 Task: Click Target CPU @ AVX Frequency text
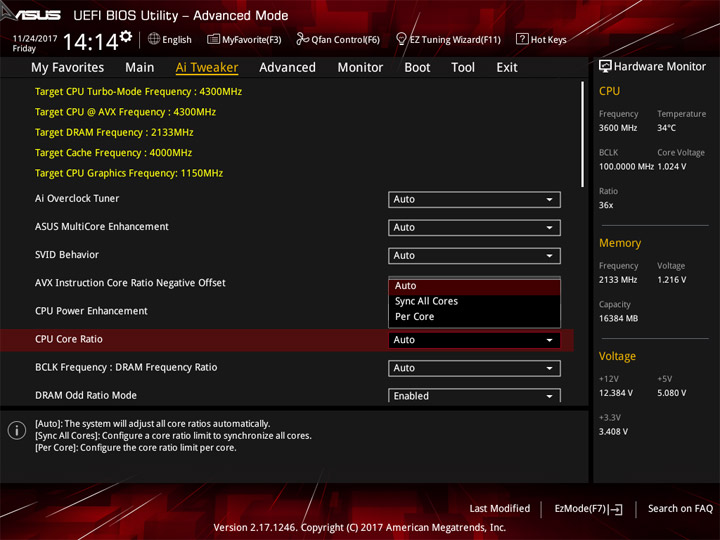(x=125, y=112)
